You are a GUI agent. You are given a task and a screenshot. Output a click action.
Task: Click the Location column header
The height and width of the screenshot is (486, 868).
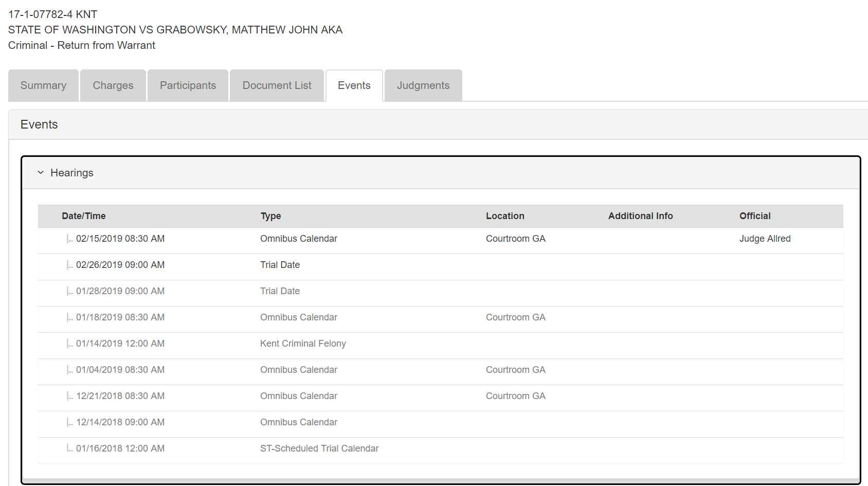click(x=505, y=216)
